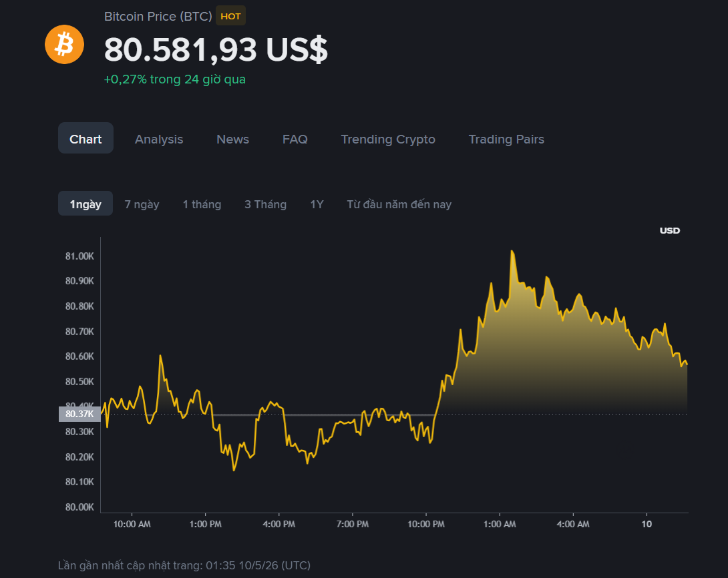728x578 pixels.
Task: Click the 81.00K y-axis label
Action: pyautogui.click(x=80, y=256)
